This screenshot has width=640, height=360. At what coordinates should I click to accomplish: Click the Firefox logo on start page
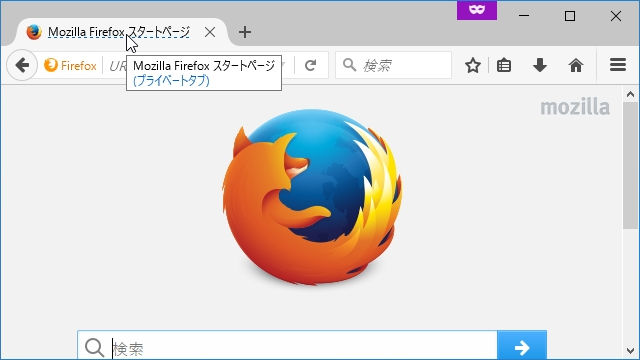(x=312, y=197)
